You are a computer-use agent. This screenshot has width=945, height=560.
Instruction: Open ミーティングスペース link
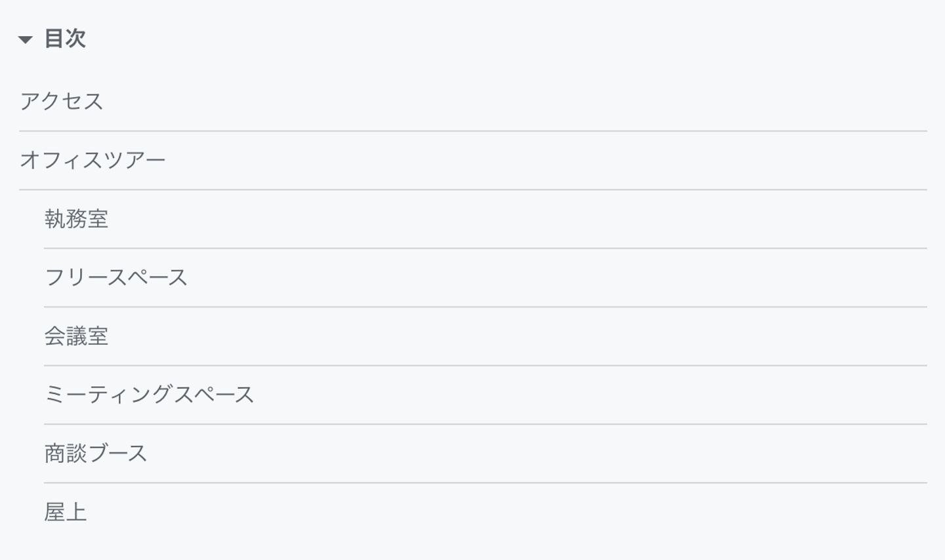149,395
